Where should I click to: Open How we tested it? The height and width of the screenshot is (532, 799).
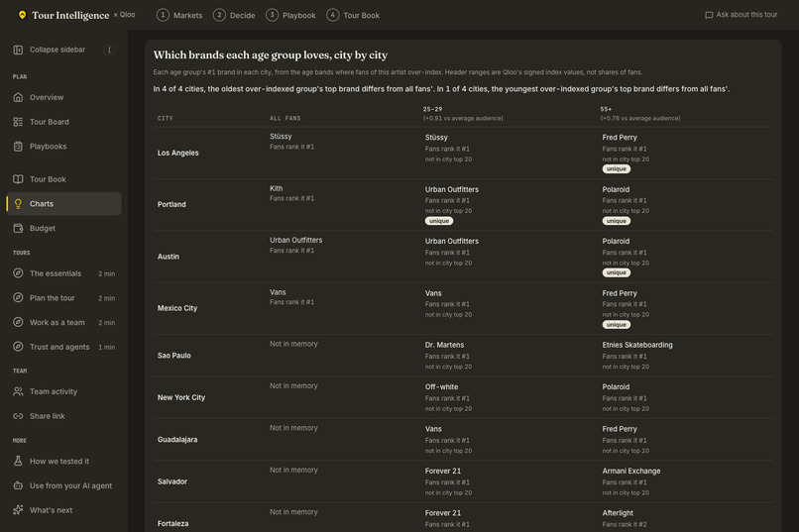coord(64,461)
